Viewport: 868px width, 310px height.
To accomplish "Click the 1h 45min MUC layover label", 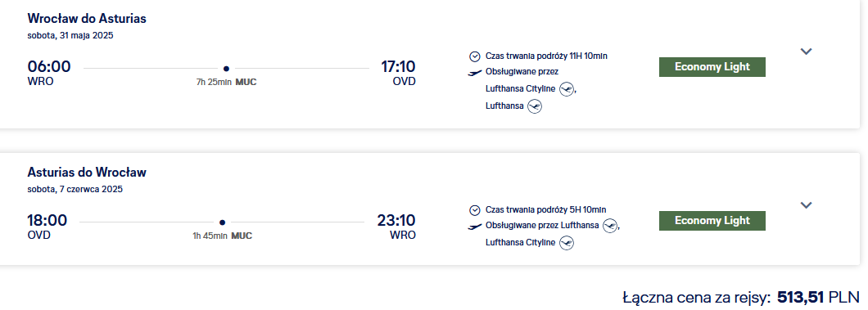I will point(223,236).
